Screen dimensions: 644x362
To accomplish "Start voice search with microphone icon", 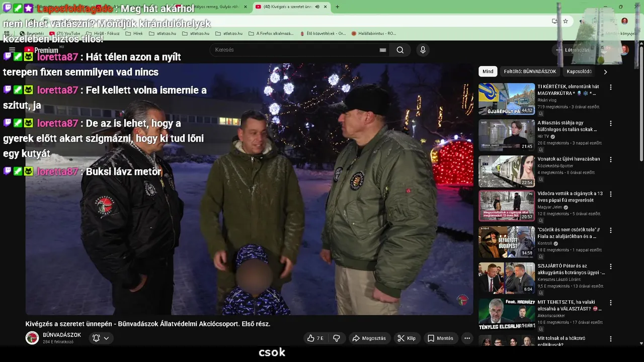I will 423,50.
